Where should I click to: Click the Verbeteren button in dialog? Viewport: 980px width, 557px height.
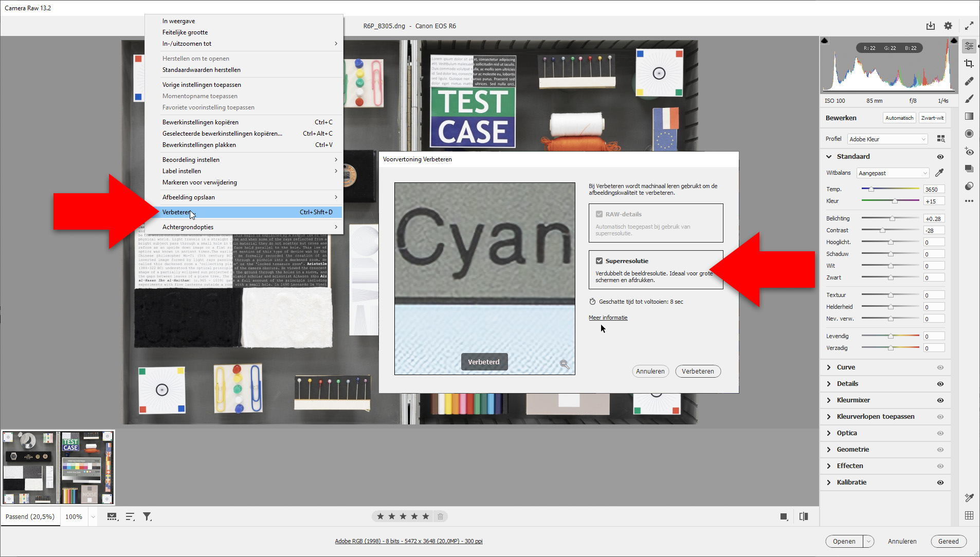click(698, 372)
